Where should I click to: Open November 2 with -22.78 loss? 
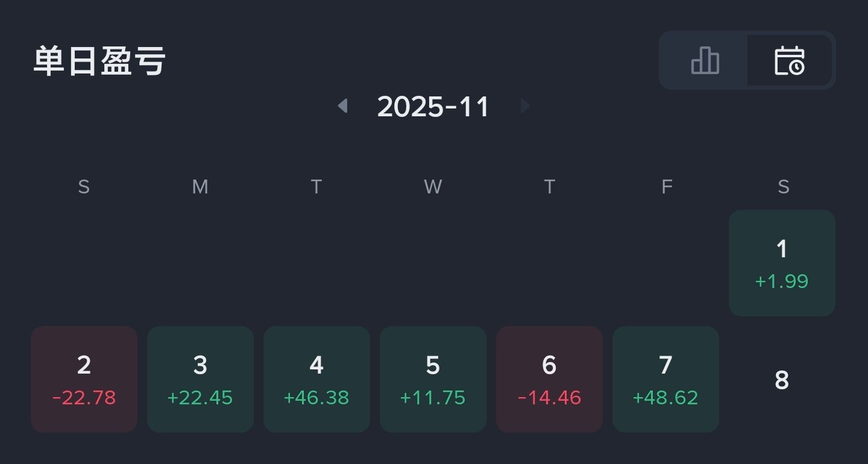click(x=84, y=379)
